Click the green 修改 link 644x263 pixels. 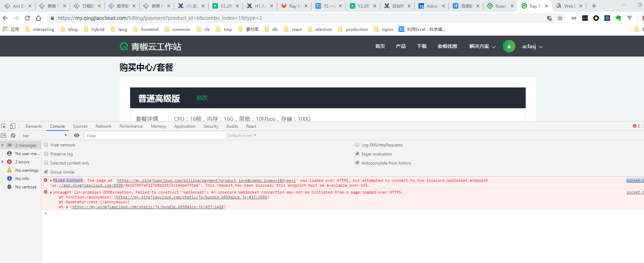[202, 98]
